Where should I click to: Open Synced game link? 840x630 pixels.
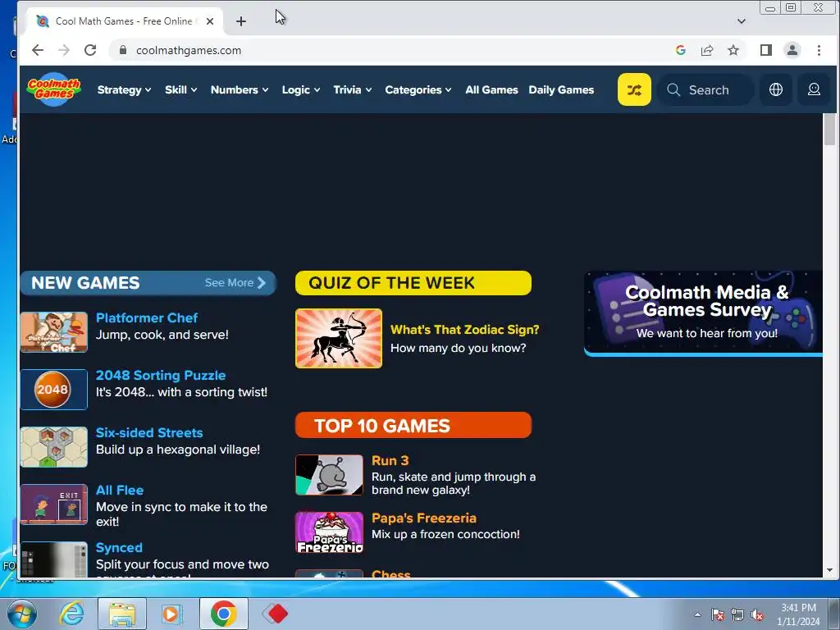[x=119, y=547]
